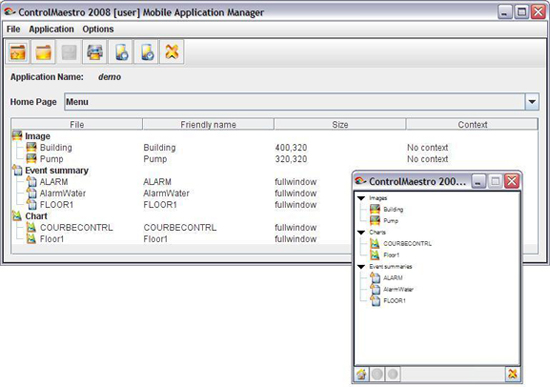Viewport: 550px width, 387px height.
Task: Select the Pump row in the File column
Action: coord(52,159)
